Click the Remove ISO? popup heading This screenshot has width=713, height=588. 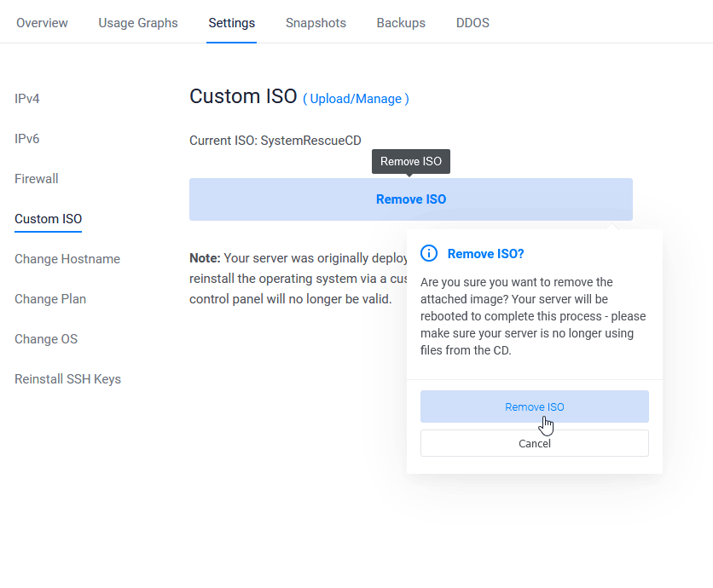485,253
